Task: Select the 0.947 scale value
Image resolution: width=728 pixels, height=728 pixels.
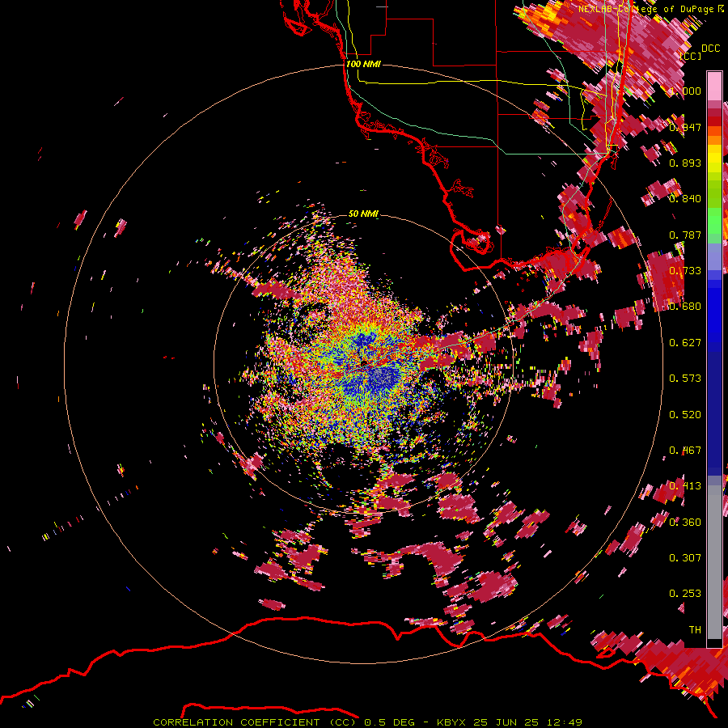Action: click(685, 127)
